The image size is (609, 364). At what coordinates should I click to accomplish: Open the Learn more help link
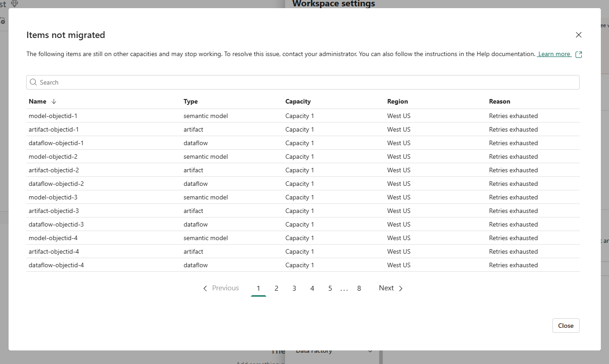554,54
